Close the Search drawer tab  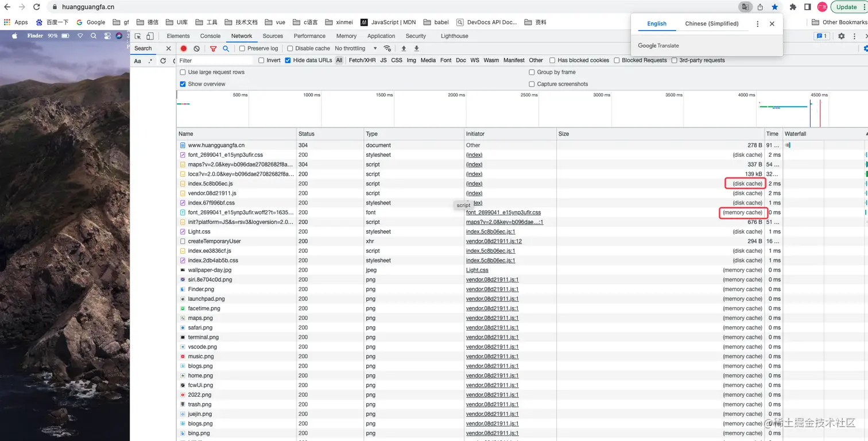[168, 49]
